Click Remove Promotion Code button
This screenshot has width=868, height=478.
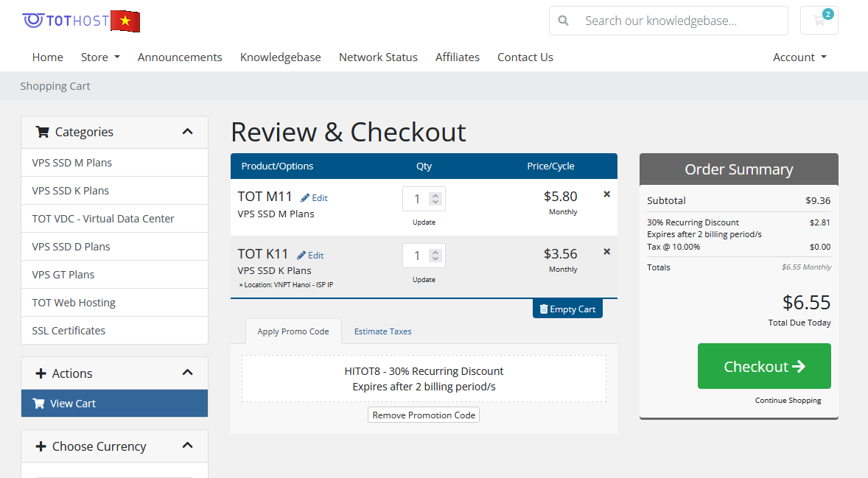424,415
